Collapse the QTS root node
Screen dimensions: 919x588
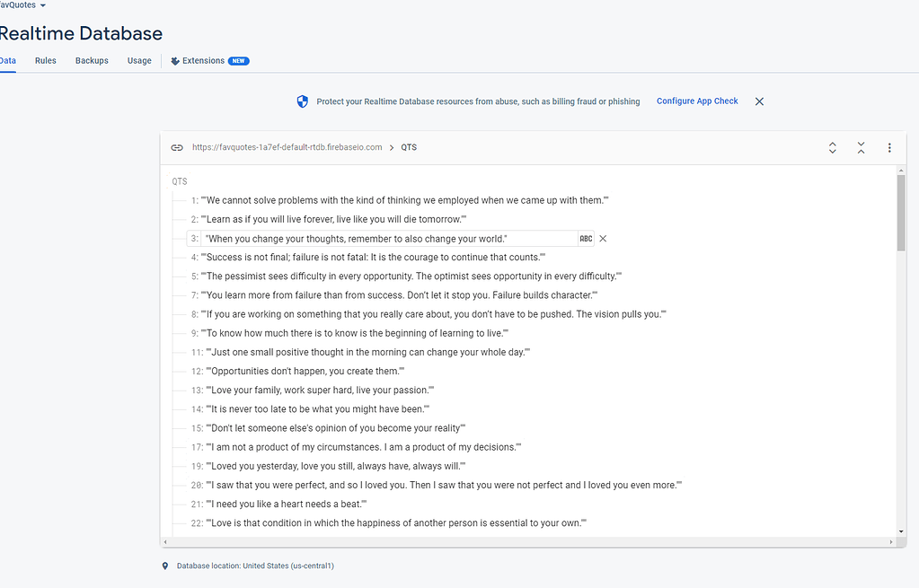[x=179, y=180]
